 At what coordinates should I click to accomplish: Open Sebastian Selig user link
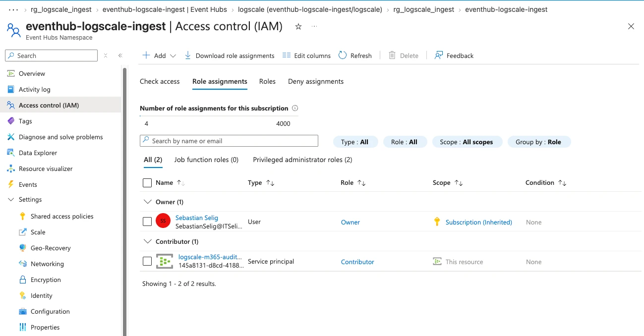point(197,218)
